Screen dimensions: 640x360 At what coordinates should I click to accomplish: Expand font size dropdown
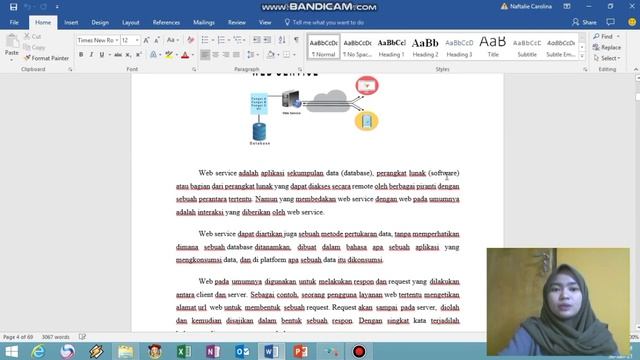[x=137, y=40]
